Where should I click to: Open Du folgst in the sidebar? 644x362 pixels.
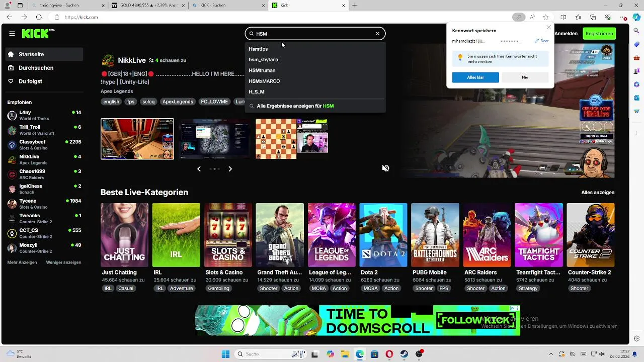44,81
